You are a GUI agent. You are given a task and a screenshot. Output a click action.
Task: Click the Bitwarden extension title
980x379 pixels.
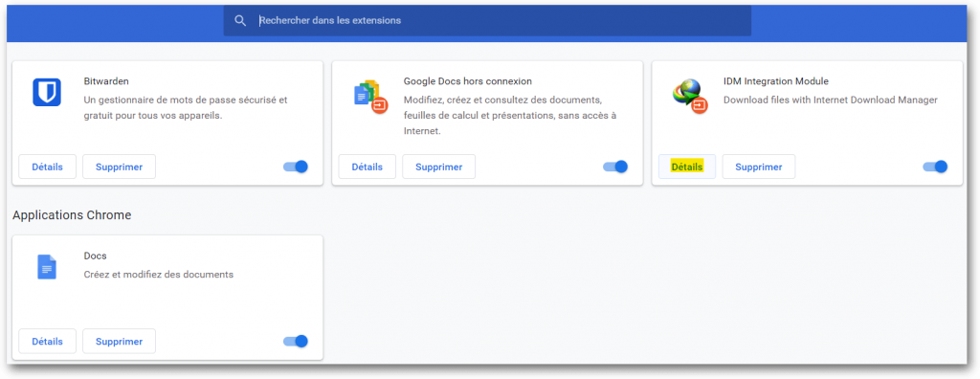(x=106, y=81)
